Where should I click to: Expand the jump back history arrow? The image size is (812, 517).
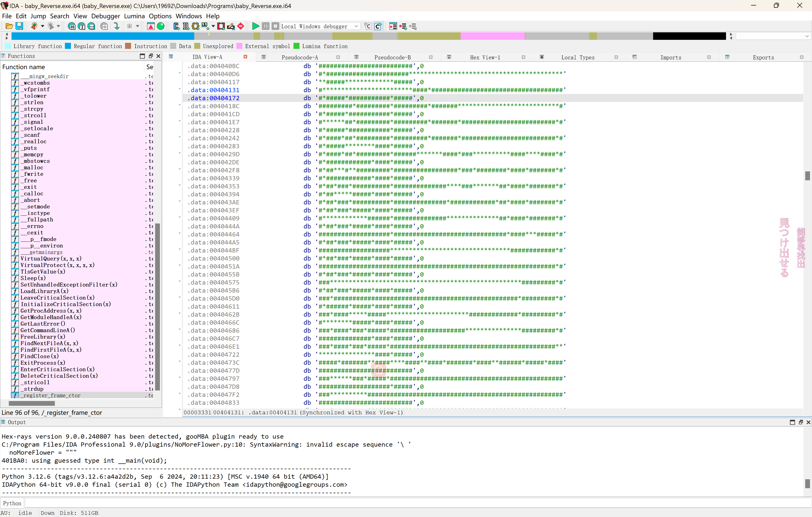pos(43,26)
